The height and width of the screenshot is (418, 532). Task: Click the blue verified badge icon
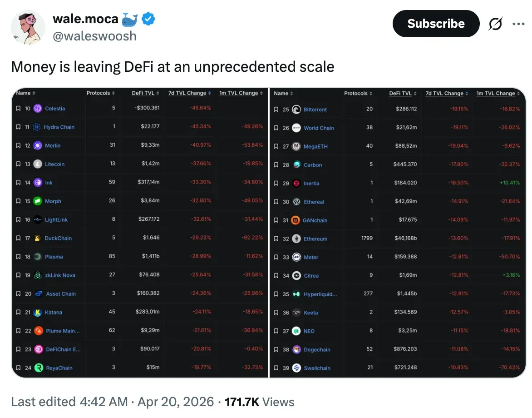(x=149, y=19)
